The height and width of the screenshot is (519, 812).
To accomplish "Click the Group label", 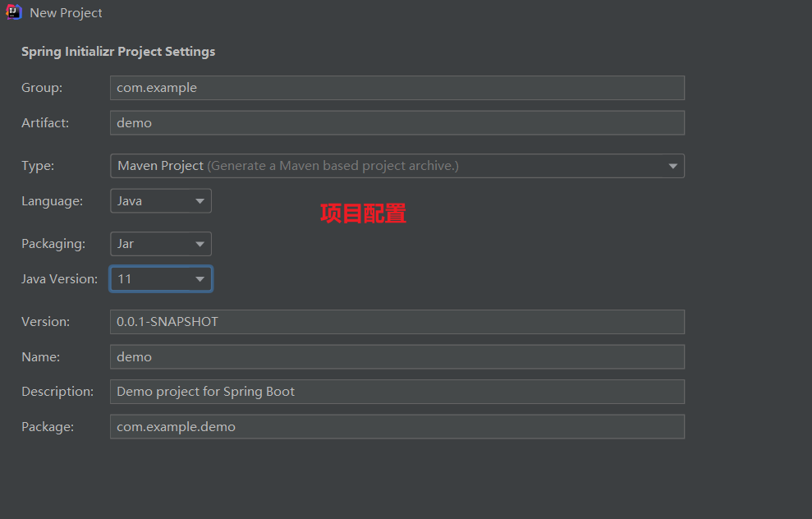I will point(42,88).
